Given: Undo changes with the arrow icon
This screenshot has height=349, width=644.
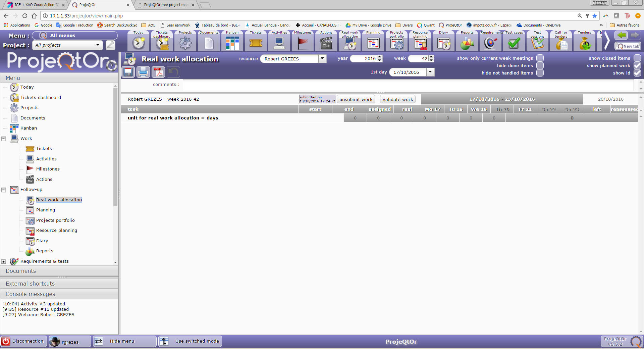Looking at the screenshot, I should click(173, 72).
